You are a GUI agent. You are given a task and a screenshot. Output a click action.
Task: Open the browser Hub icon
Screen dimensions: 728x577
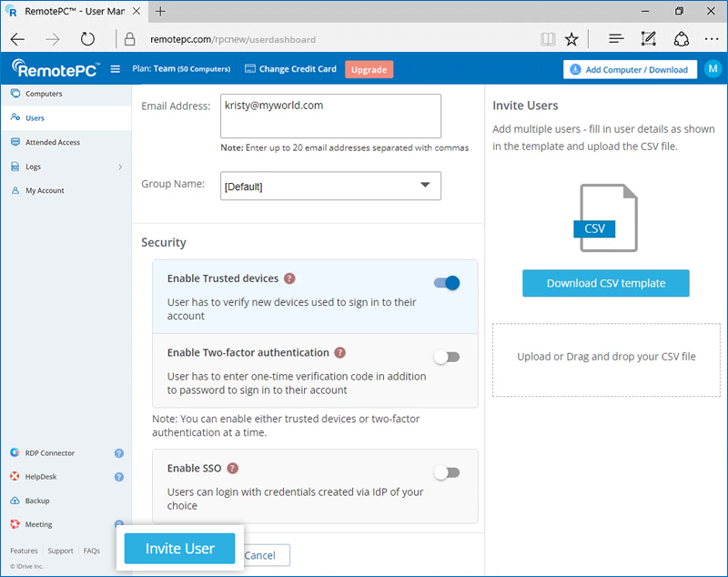click(616, 39)
